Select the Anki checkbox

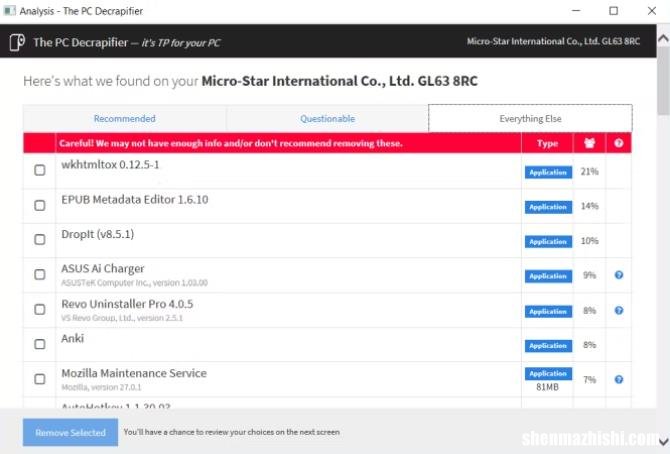[x=40, y=344]
